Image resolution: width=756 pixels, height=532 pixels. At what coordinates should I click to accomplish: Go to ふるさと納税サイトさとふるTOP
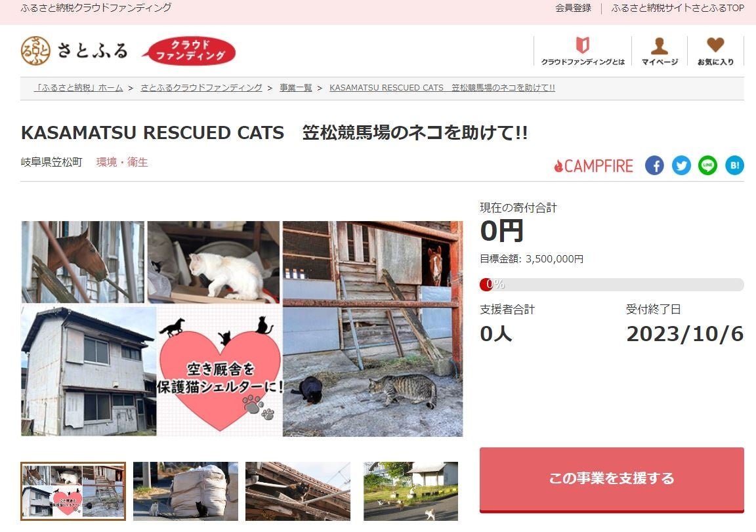(677, 8)
